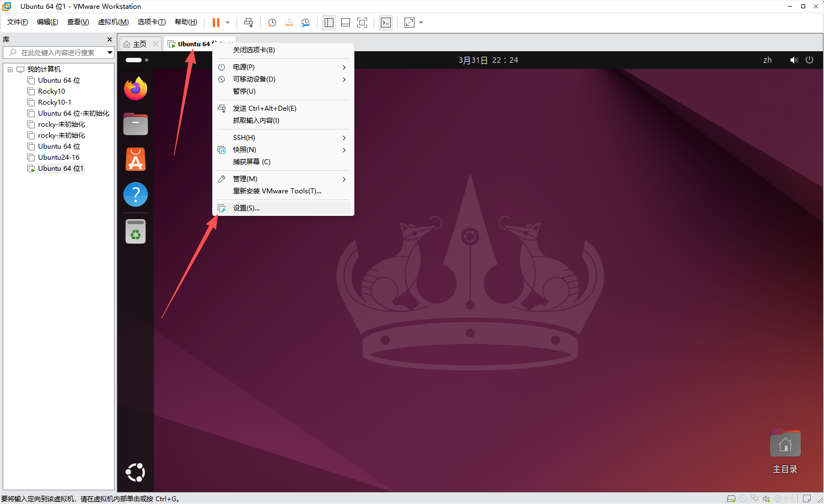Toggle the console view toolbar icon
The image size is (824, 504).
click(386, 23)
